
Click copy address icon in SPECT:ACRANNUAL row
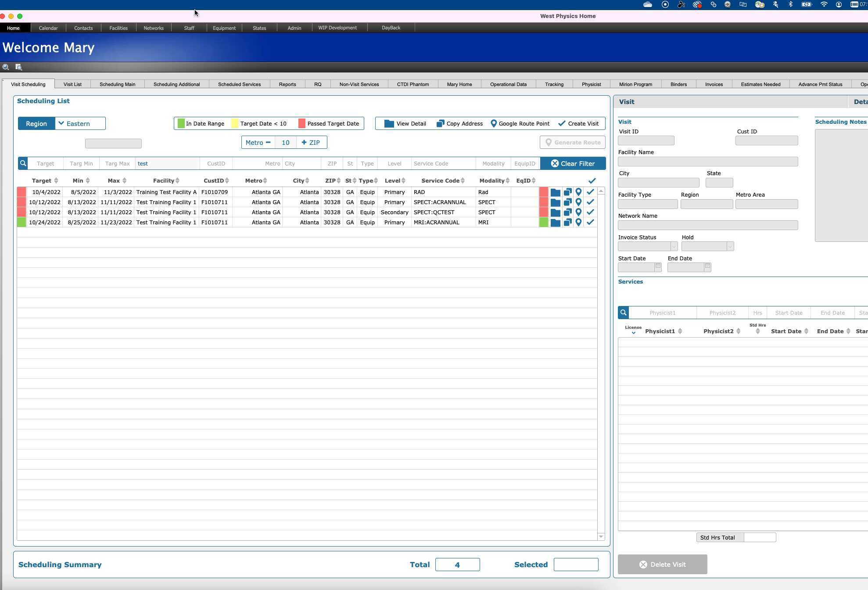pyautogui.click(x=567, y=202)
